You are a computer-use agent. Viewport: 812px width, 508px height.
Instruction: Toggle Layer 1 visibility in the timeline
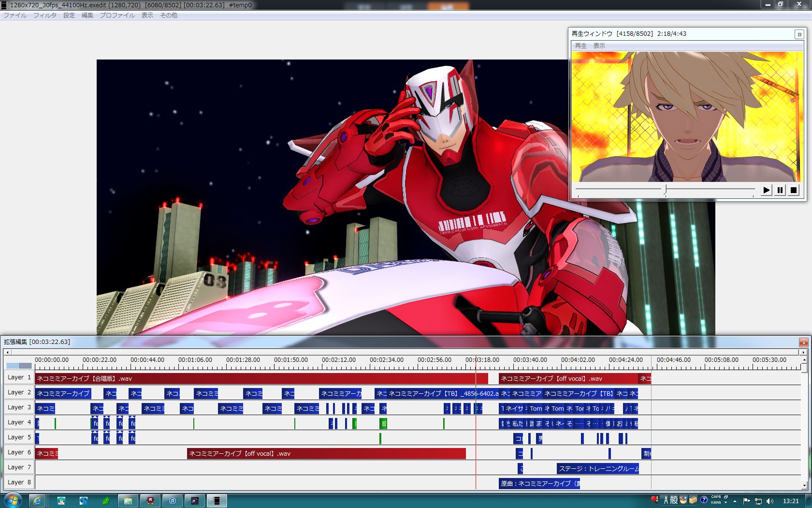19,377
